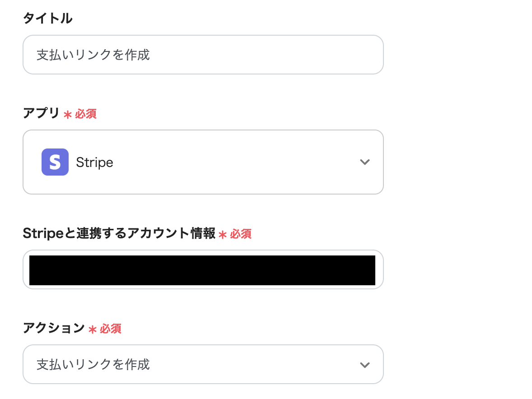The height and width of the screenshot is (399, 532).
Task: Click the アクション field label
Action: pos(54,328)
